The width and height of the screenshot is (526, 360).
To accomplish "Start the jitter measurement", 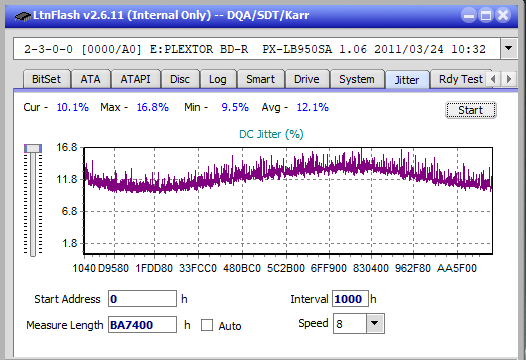I will coord(470,110).
